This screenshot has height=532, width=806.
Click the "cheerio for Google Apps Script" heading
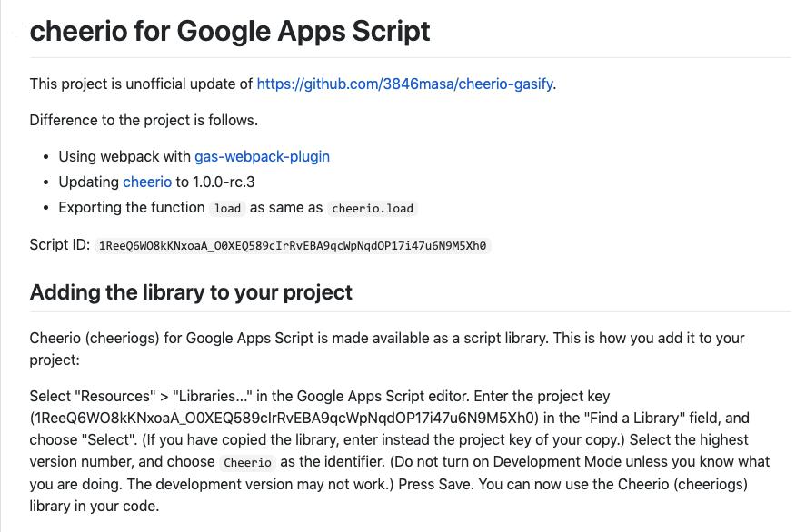[230, 31]
